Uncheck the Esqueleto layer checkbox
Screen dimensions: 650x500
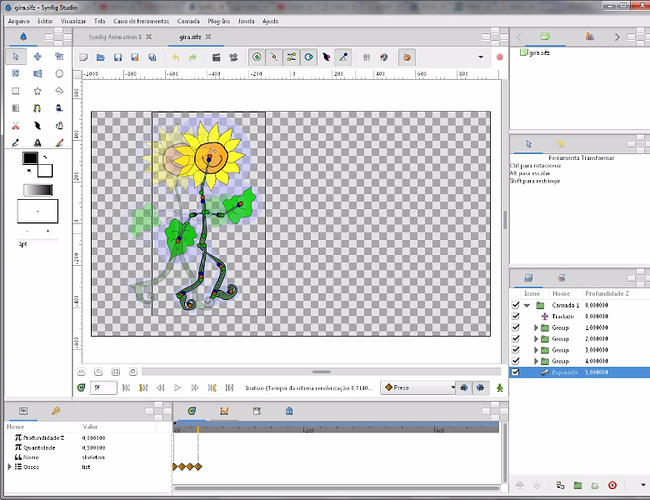click(516, 372)
